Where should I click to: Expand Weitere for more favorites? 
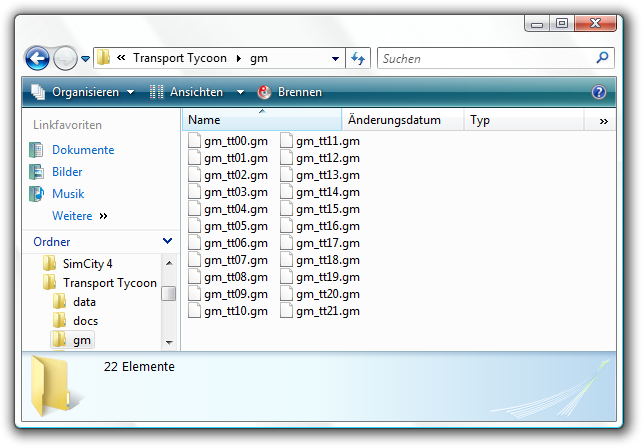click(79, 216)
